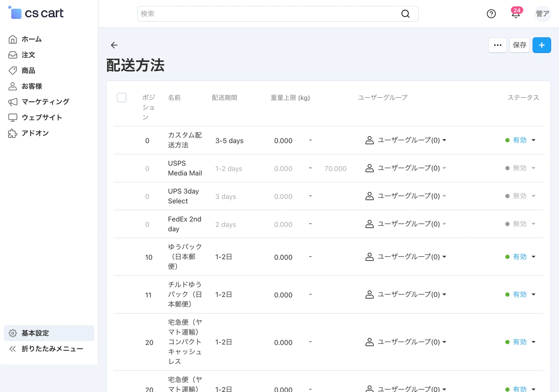This screenshot has height=392, width=559.
Task: Click the アドオン puzzle piece icon
Action: [13, 133]
